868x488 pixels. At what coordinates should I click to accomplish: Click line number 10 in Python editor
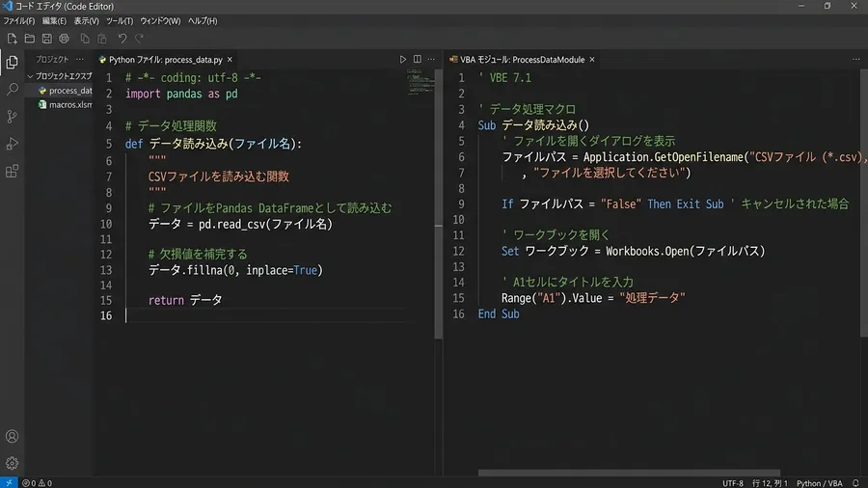click(x=106, y=224)
